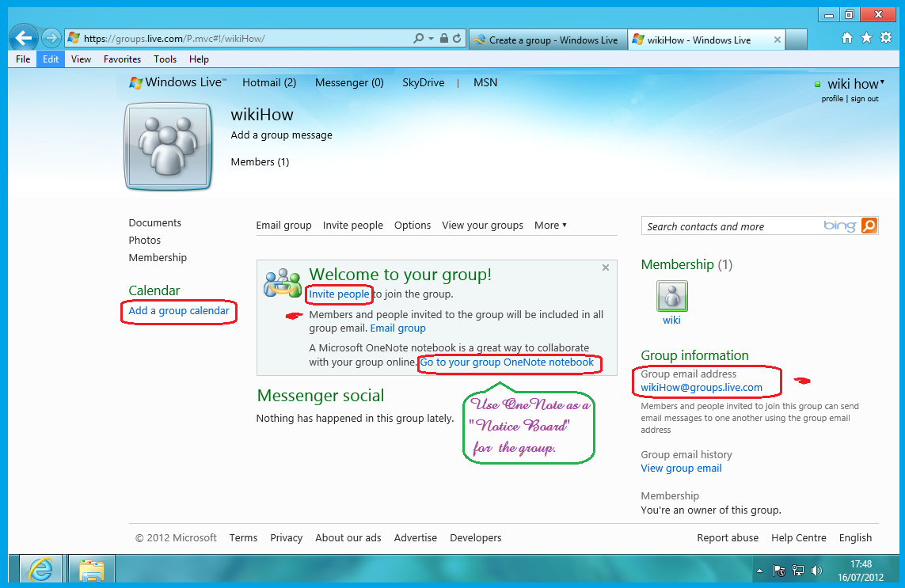Click the wiki member avatar

(x=672, y=296)
